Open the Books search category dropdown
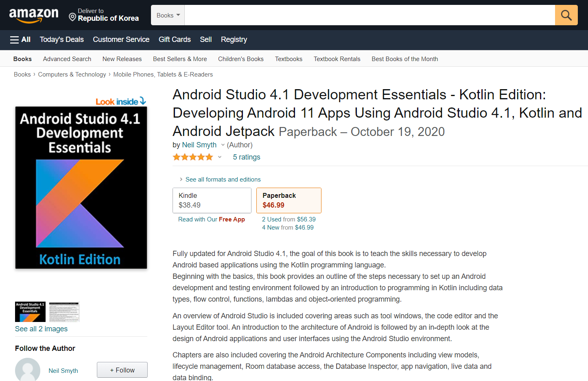588x381 pixels. [168, 15]
